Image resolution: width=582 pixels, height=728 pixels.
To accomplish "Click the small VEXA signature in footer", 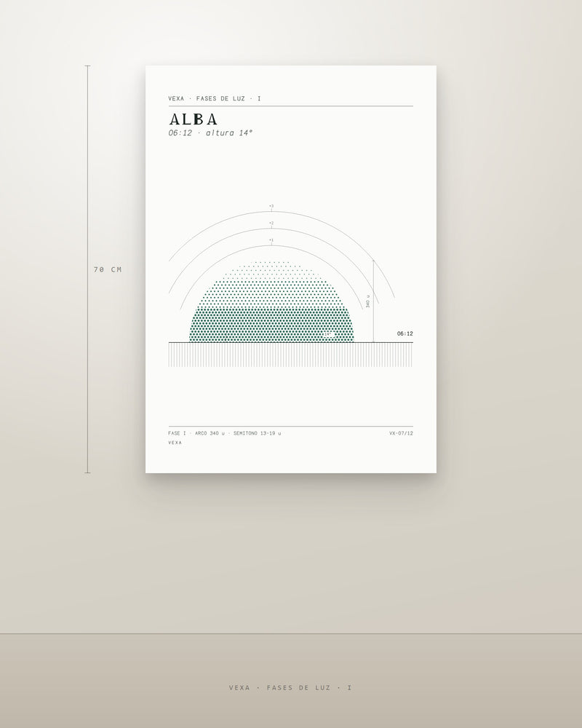I will click(x=175, y=443).
